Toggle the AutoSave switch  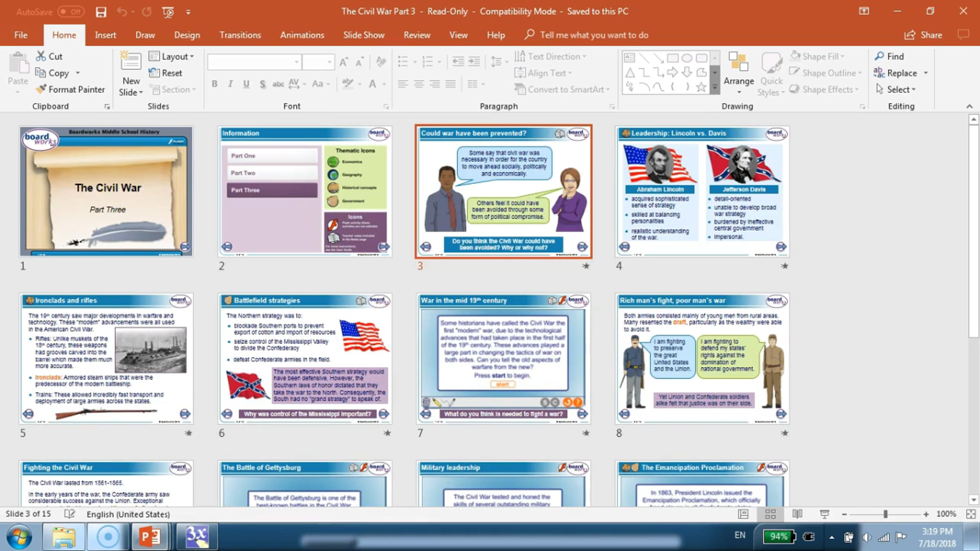[x=71, y=12]
